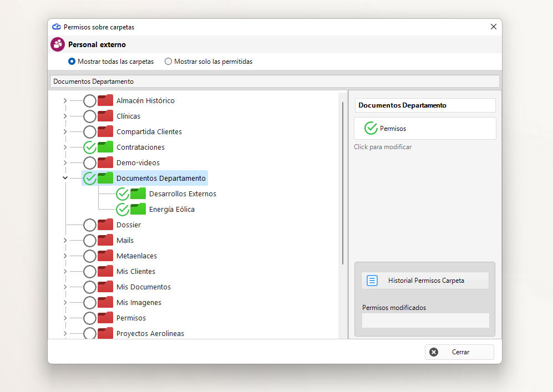Click the green folder icon for Contrataciones
The width and height of the screenshot is (553, 392).
coord(105,146)
